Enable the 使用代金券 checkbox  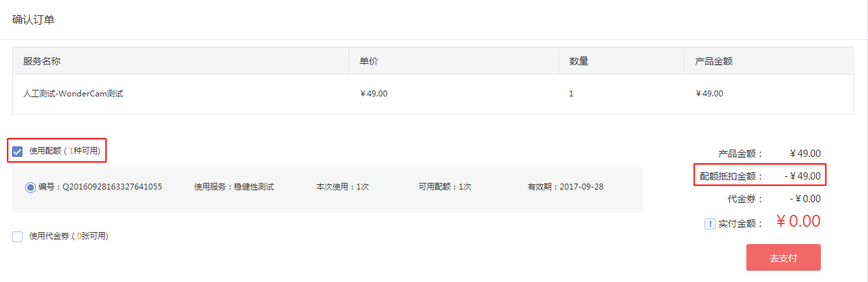click(x=17, y=236)
